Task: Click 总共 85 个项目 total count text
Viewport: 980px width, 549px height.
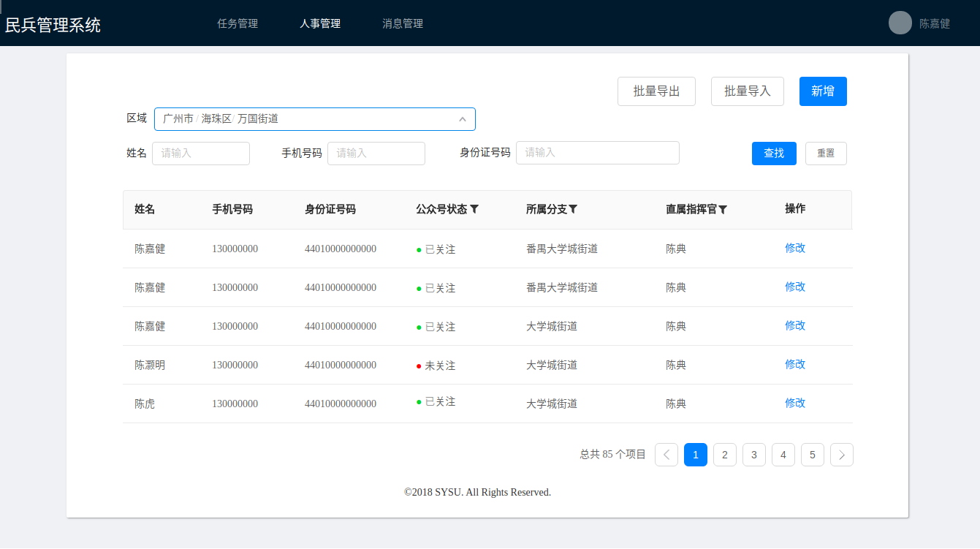Action: (x=613, y=455)
